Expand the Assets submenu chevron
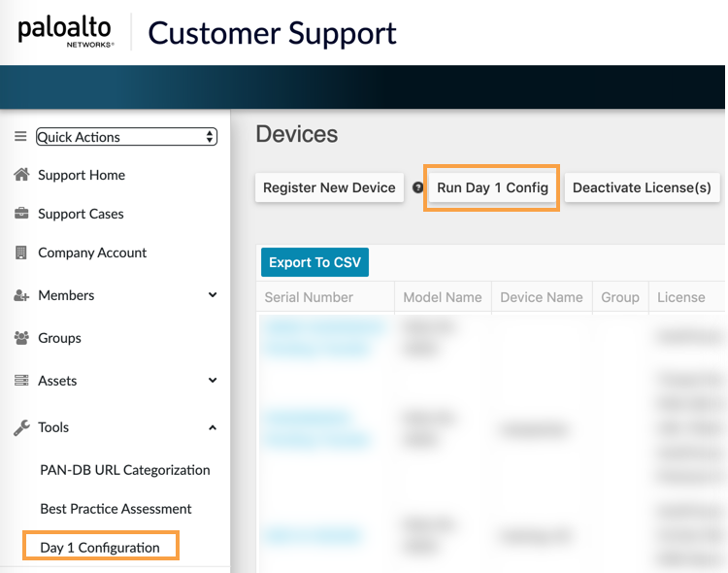Viewport: 728px width, 573px height. (213, 381)
